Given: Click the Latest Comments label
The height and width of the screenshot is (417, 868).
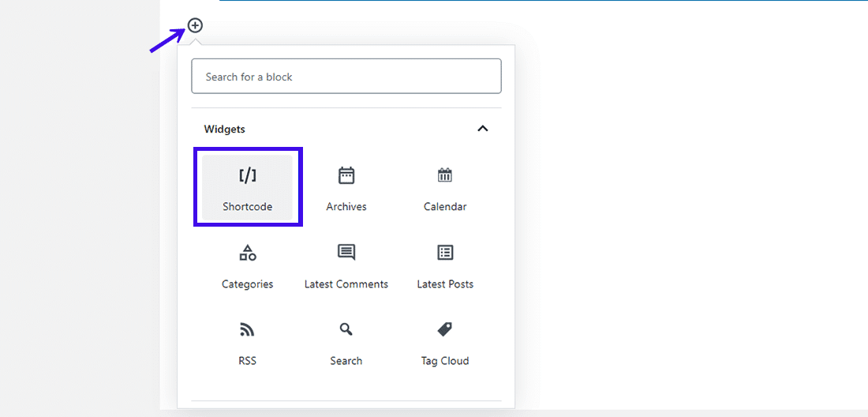Looking at the screenshot, I should [x=346, y=284].
